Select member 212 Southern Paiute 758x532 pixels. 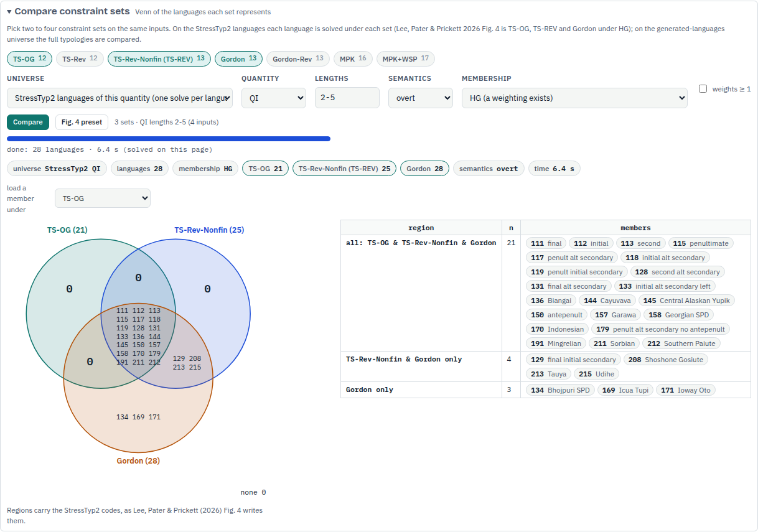[681, 343]
